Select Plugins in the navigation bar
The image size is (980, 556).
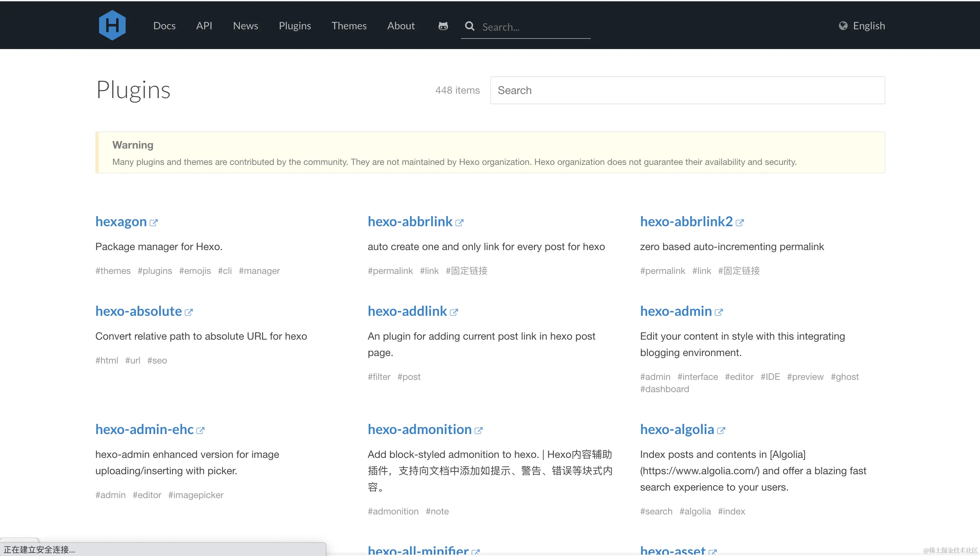tap(295, 26)
